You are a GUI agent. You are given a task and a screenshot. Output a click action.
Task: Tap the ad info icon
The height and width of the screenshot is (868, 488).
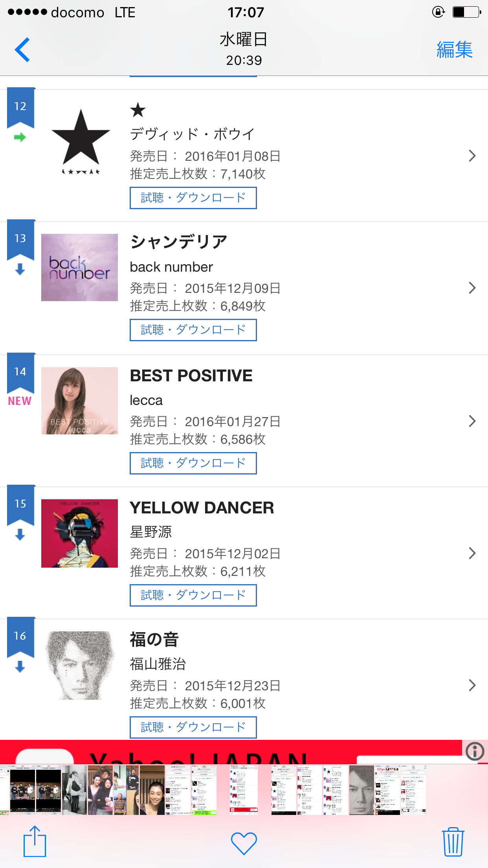click(x=475, y=751)
